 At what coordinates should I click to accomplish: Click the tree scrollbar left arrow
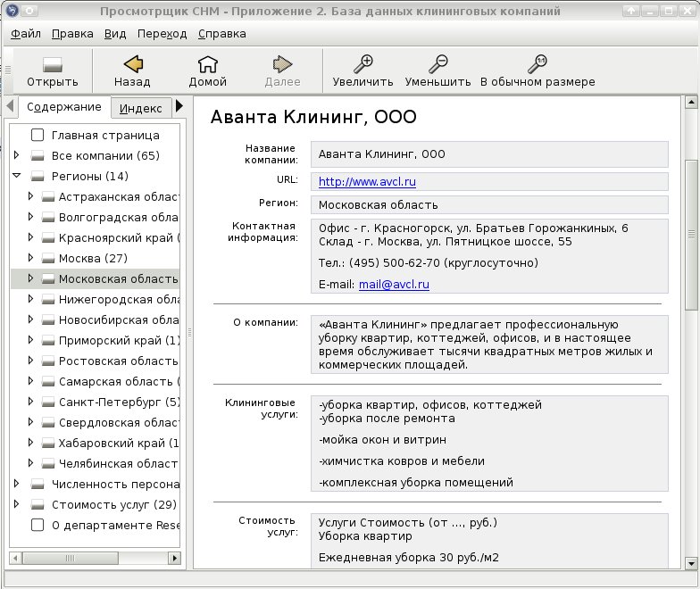15,558
